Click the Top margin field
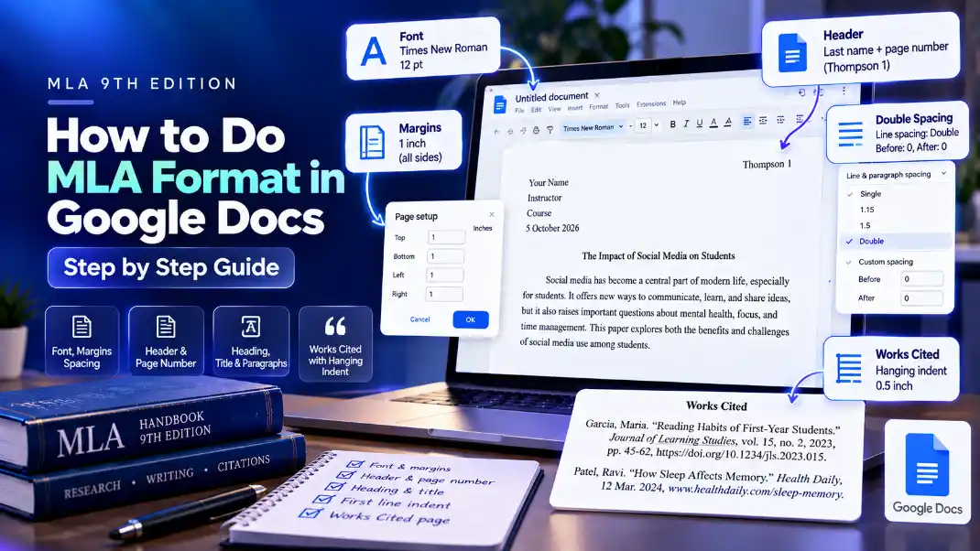This screenshot has width=980, height=551. [x=446, y=237]
